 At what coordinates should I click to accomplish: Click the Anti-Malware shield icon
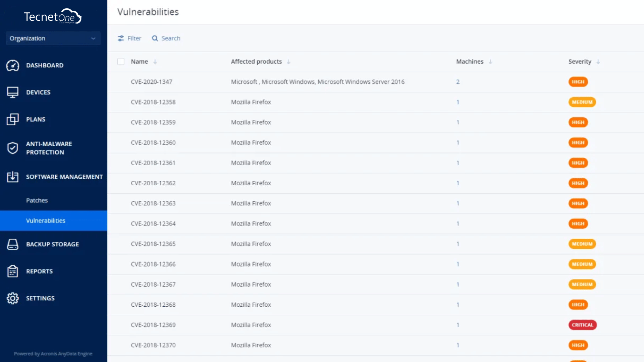pyautogui.click(x=13, y=148)
